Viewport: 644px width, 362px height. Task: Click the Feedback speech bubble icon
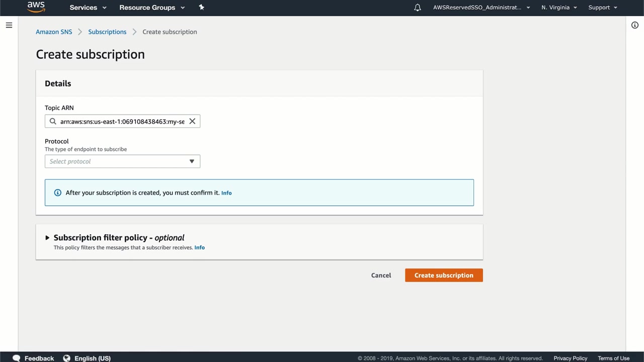coord(17,358)
